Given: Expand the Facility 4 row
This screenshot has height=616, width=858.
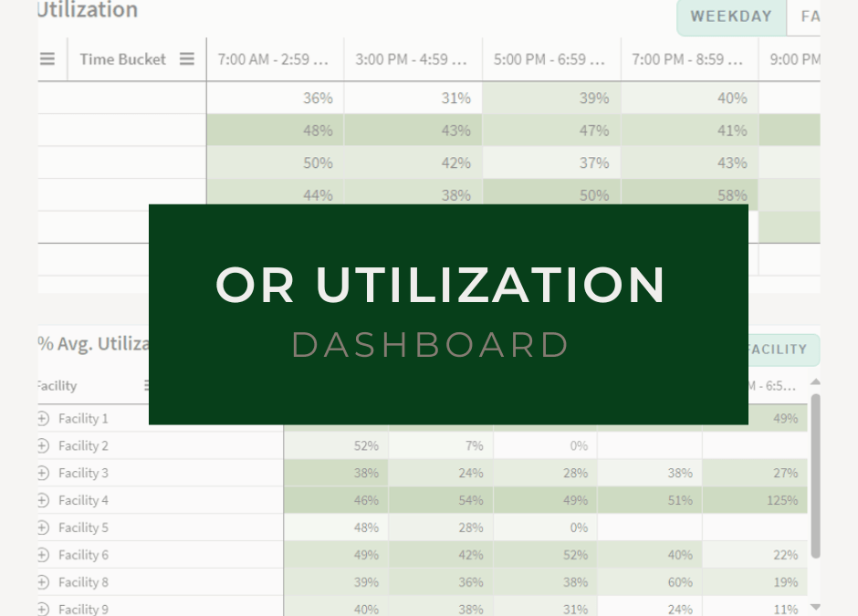Looking at the screenshot, I should tap(43, 500).
